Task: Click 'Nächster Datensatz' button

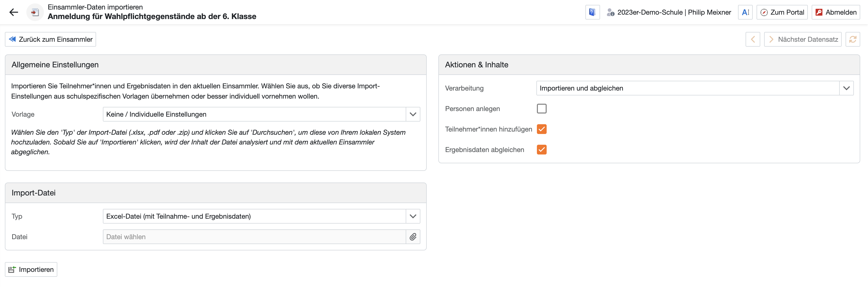Action: pyautogui.click(x=803, y=40)
